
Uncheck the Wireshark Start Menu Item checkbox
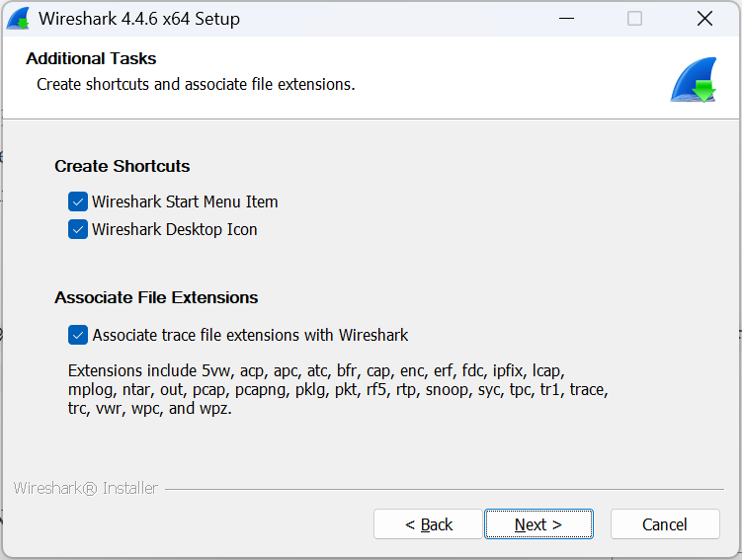pos(78,201)
